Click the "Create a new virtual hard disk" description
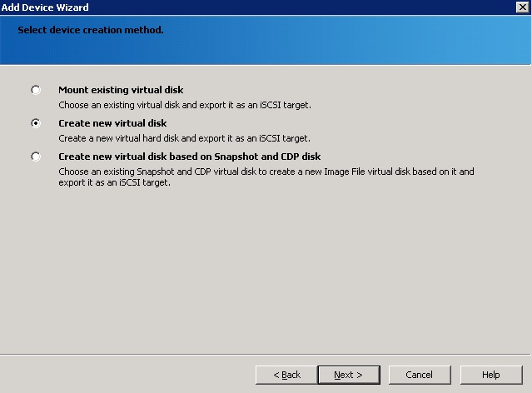 pyautogui.click(x=183, y=138)
